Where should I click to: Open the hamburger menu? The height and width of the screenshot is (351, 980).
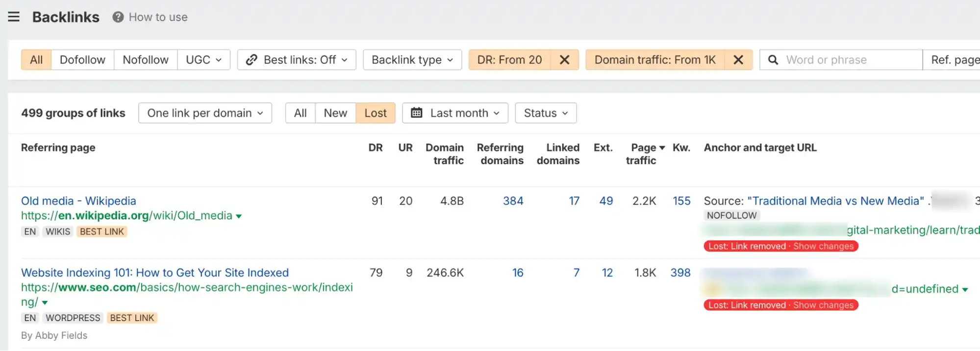click(x=14, y=17)
